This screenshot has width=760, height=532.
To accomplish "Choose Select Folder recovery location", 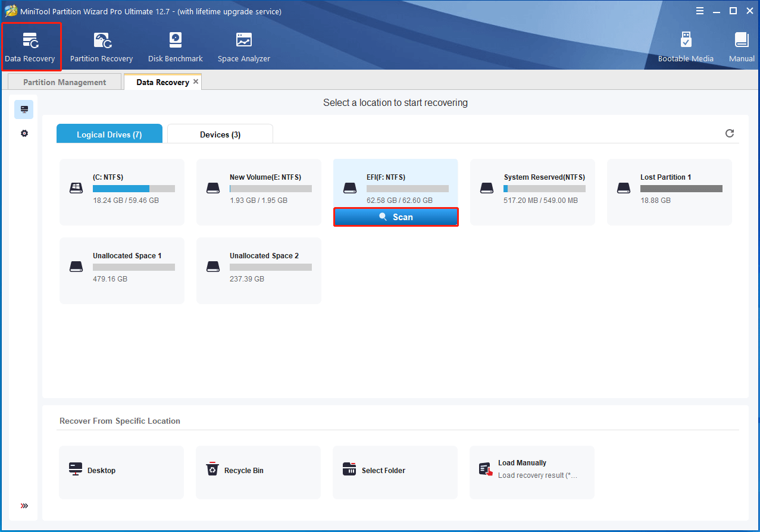I will (x=395, y=472).
